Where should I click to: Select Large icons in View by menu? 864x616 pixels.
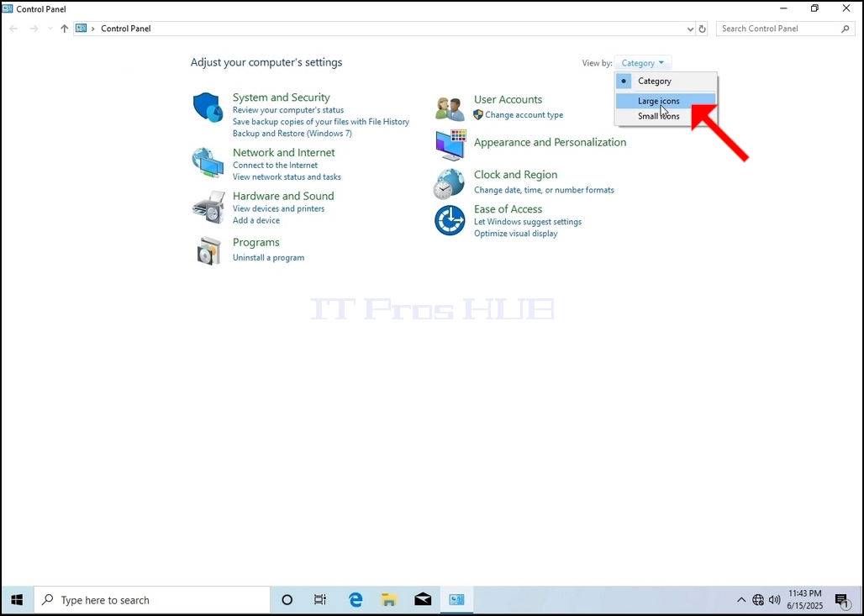666,101
